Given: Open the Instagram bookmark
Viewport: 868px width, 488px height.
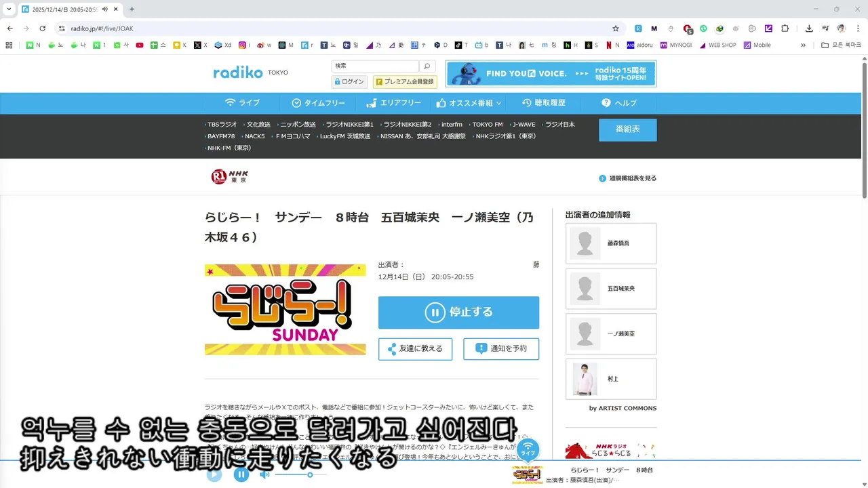Looking at the screenshot, I should 244,45.
